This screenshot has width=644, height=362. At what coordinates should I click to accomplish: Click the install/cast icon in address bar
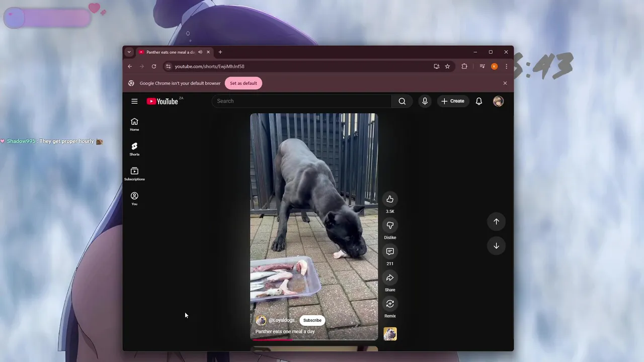(x=436, y=66)
